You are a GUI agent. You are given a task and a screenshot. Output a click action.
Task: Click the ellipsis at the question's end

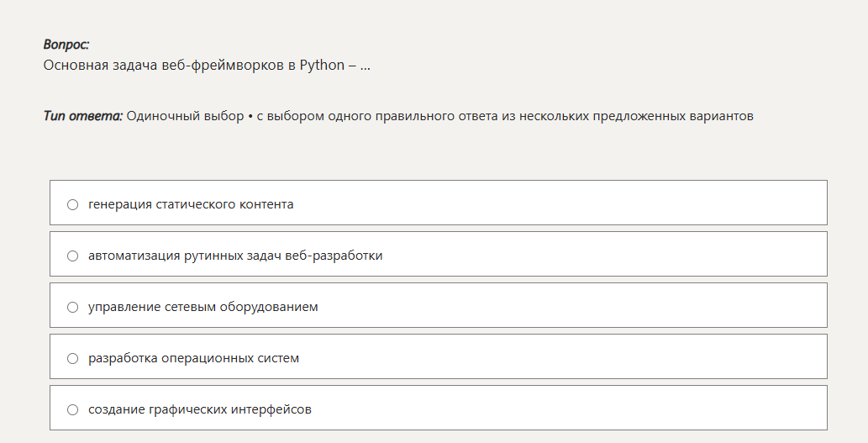coord(366,66)
